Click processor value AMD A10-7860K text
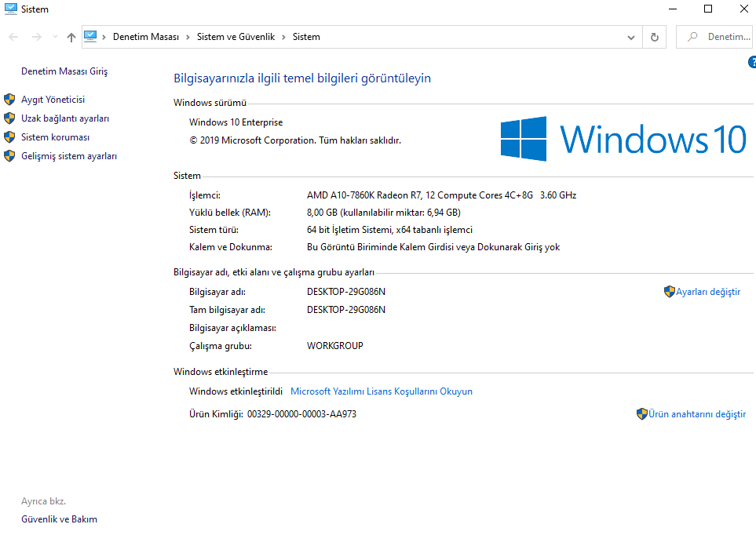This screenshot has height=535, width=756. pyautogui.click(x=442, y=195)
